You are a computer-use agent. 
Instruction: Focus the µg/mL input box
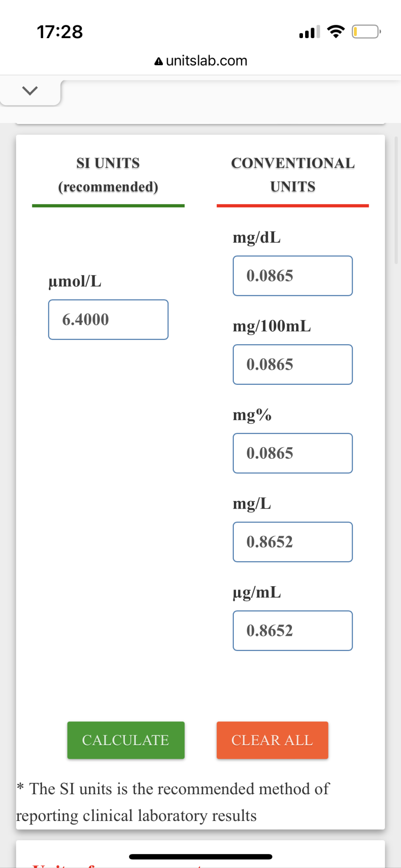coord(292,631)
